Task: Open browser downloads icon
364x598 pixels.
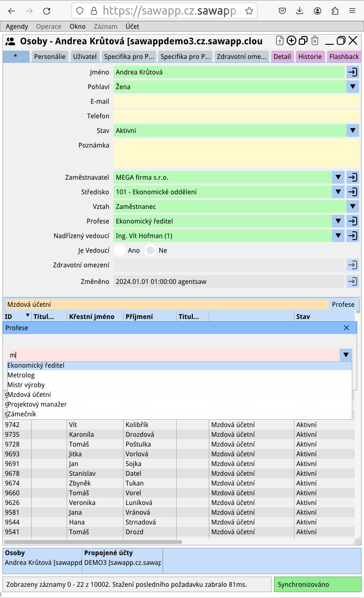Action: (x=300, y=11)
